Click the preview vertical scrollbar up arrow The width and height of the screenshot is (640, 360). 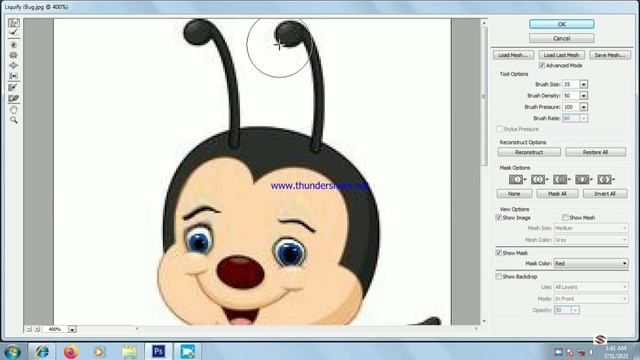[x=484, y=23]
